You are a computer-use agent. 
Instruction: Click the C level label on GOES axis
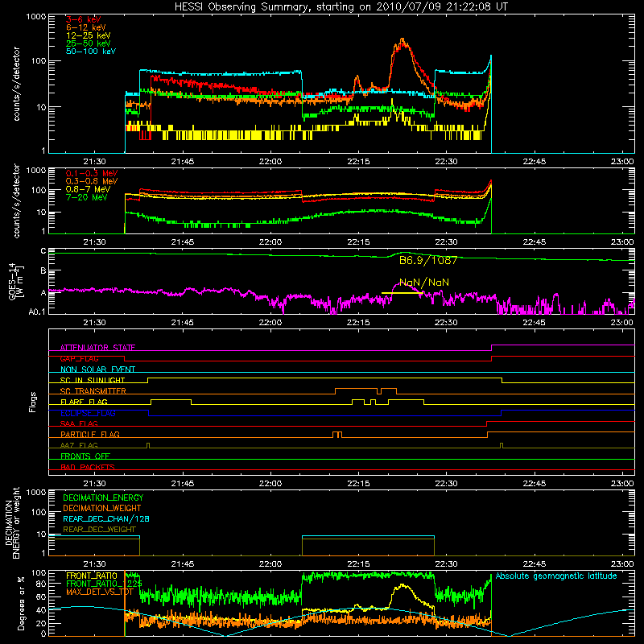(43, 251)
